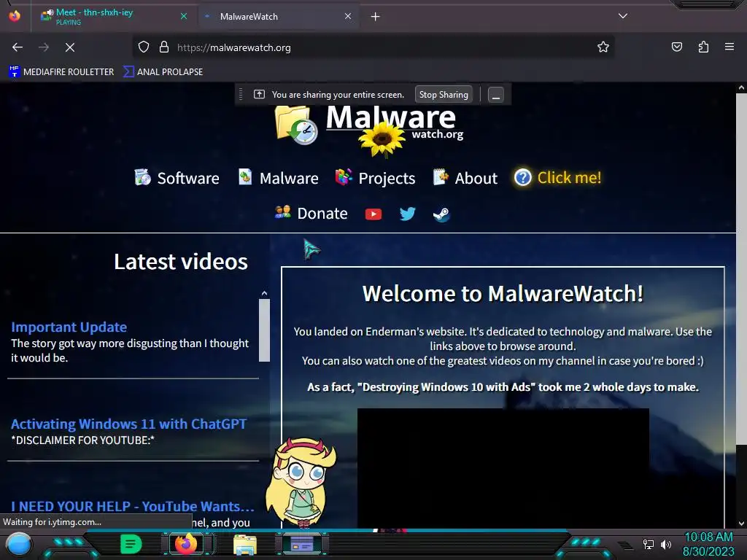Image resolution: width=747 pixels, height=560 pixels.
Task: Click the blue question mark icon
Action: point(522,178)
